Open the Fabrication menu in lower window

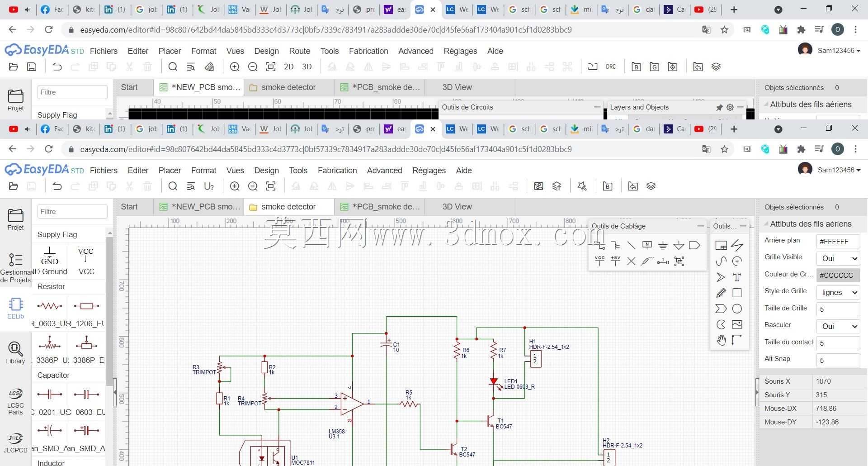pyautogui.click(x=337, y=171)
